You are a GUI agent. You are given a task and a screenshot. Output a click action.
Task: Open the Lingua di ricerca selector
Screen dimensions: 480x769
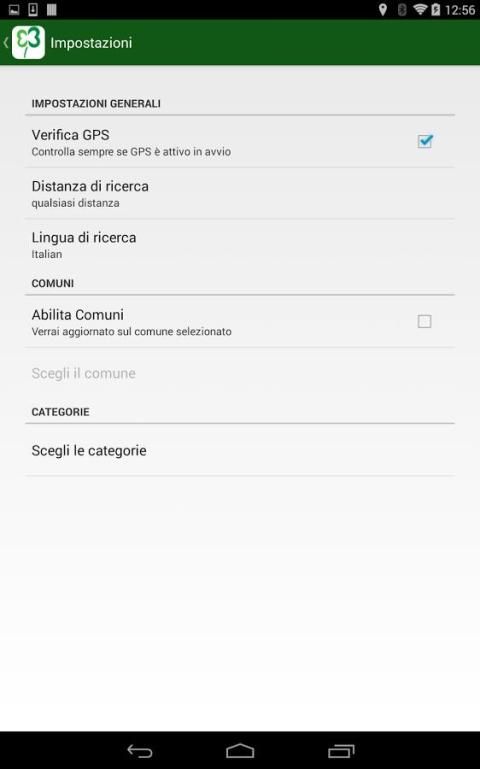tap(240, 245)
